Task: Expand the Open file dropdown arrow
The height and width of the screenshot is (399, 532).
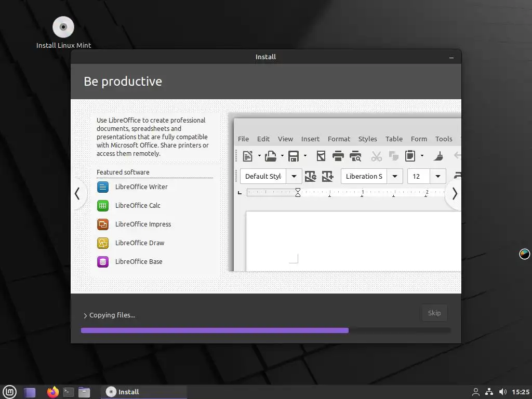Action: pyautogui.click(x=282, y=156)
